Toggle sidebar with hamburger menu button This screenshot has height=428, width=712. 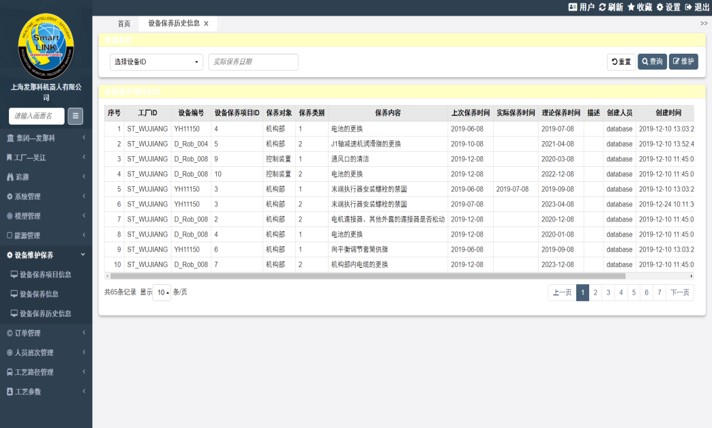tap(75, 116)
